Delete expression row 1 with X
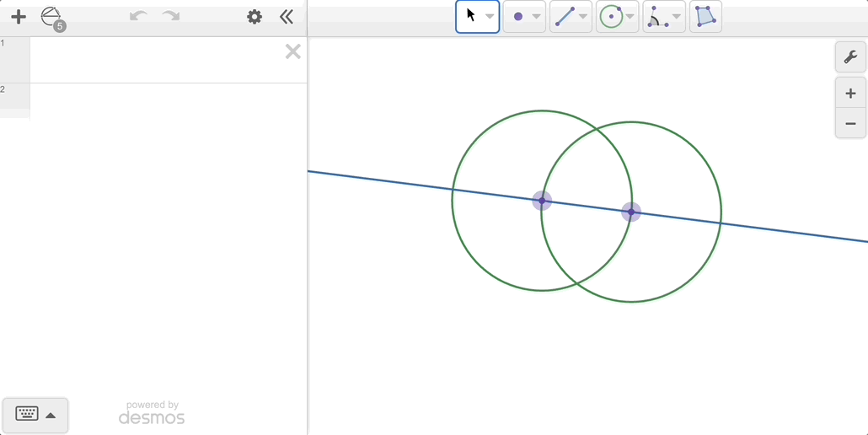The image size is (868, 435). [x=292, y=52]
